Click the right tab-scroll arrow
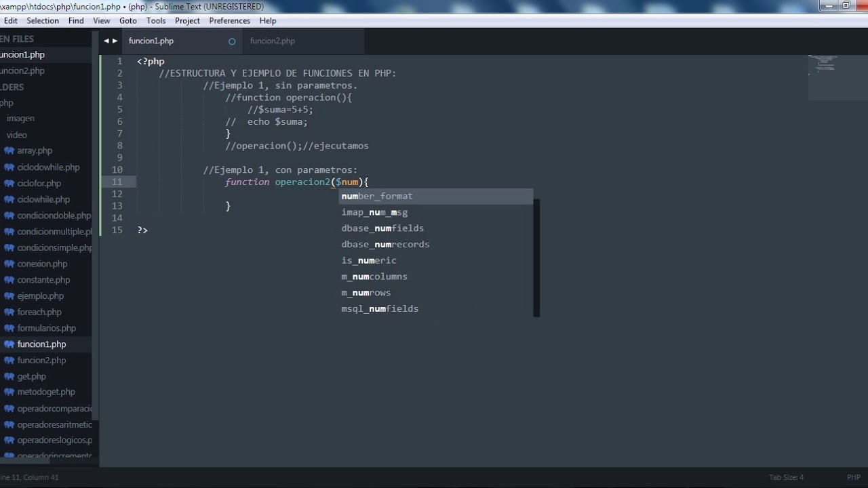The height and width of the screenshot is (488, 868). [x=114, y=41]
